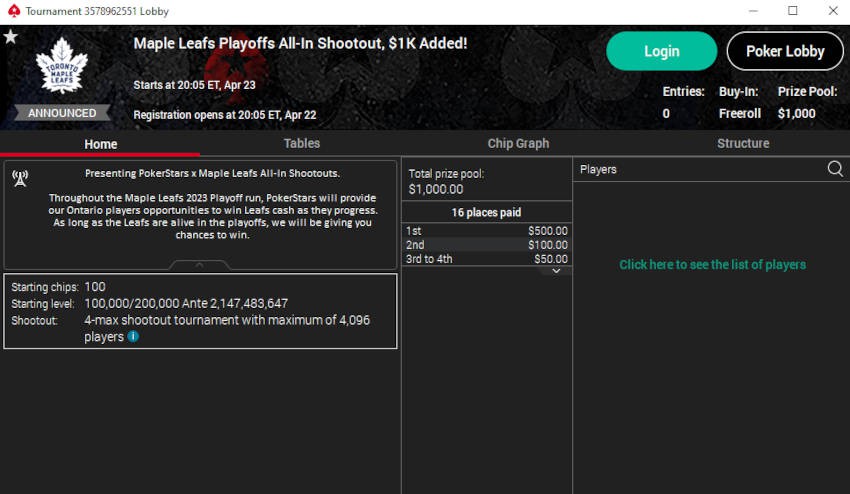Select the Structure tab
The width and height of the screenshot is (850, 494).
click(x=743, y=144)
